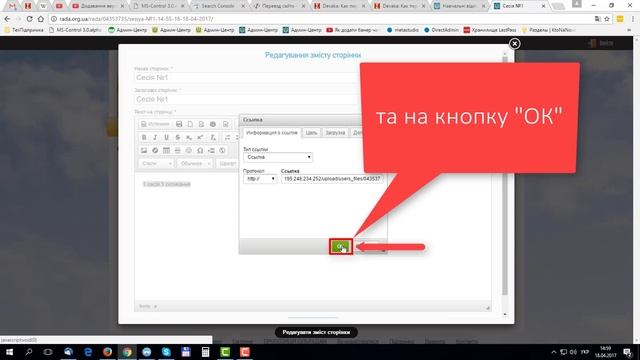
Task: Open Windows taskbar search
Action: tap(29, 352)
